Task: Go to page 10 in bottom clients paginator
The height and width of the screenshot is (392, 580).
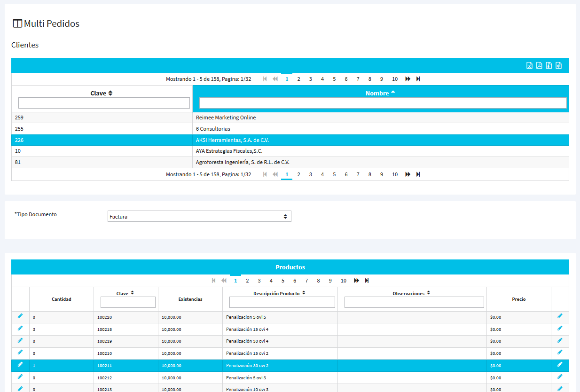Action: tap(395, 174)
